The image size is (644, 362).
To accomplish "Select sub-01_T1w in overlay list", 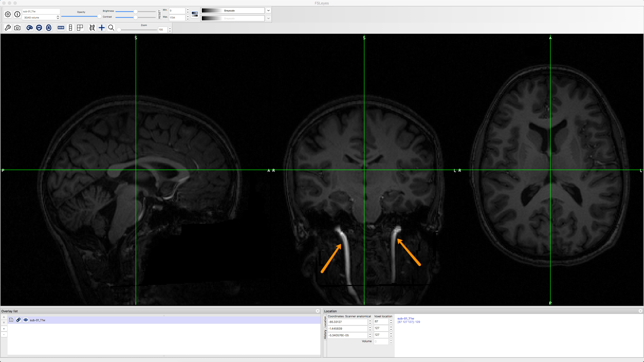I will coord(164,320).
